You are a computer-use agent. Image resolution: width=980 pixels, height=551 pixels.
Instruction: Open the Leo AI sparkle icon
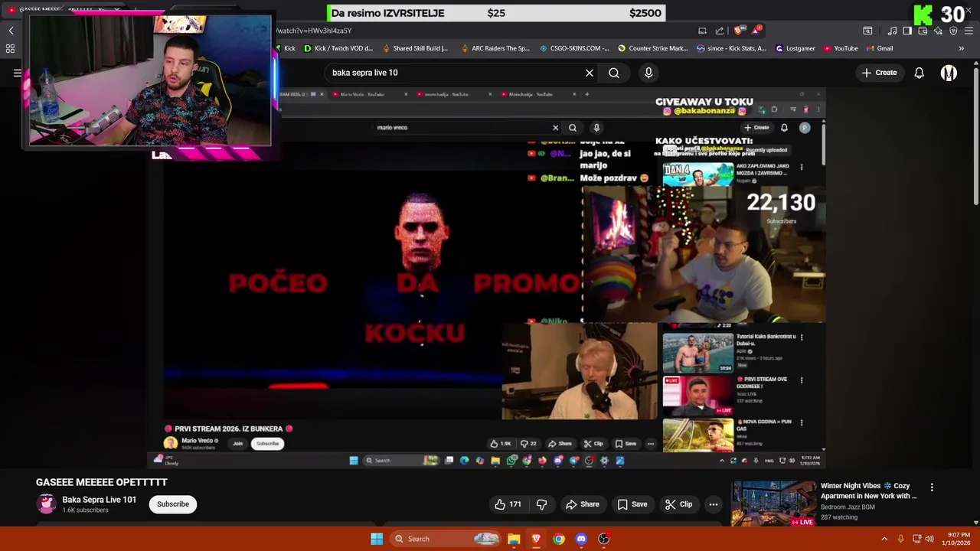click(x=938, y=31)
